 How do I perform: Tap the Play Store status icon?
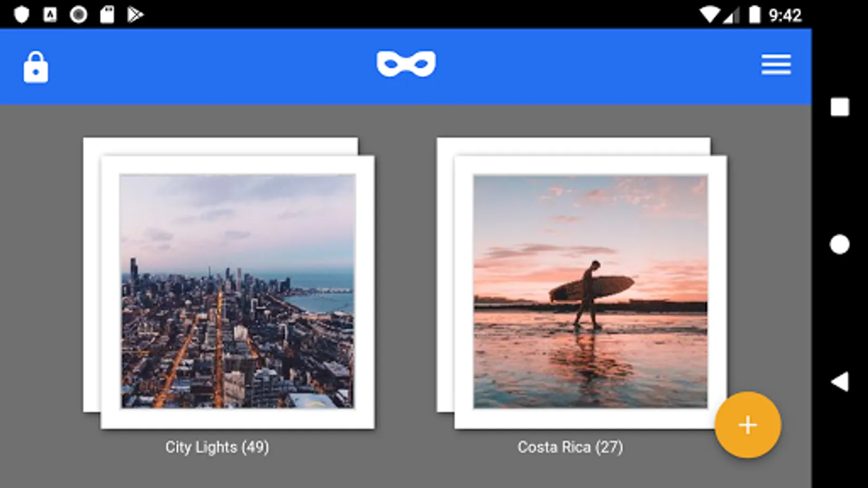pyautogui.click(x=135, y=15)
